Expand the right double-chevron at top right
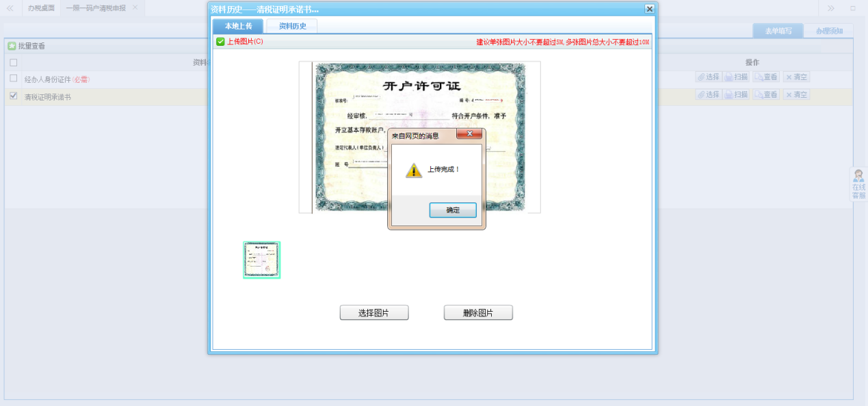 pos(829,8)
